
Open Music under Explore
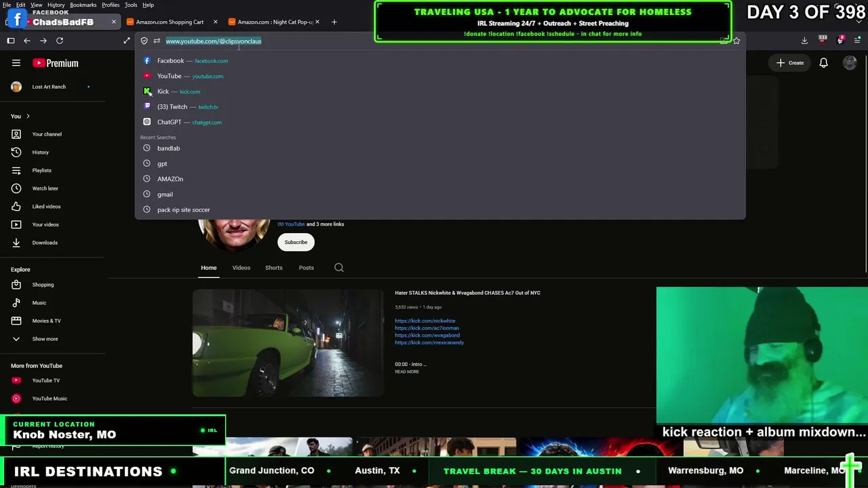(39, 303)
